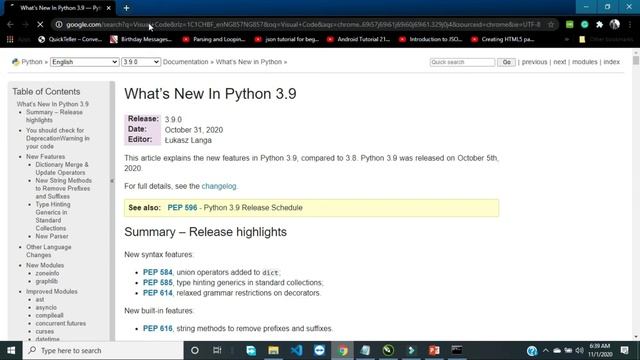The height and width of the screenshot is (360, 640).
Task: Go to the next page link
Action: coord(560,62)
